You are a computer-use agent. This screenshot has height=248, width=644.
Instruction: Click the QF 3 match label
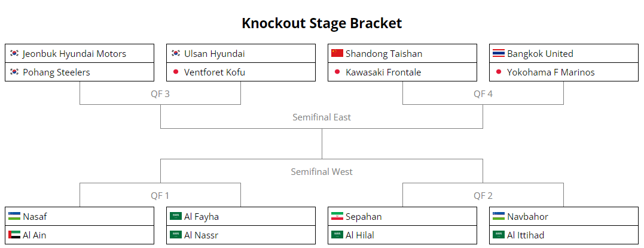coord(160,94)
